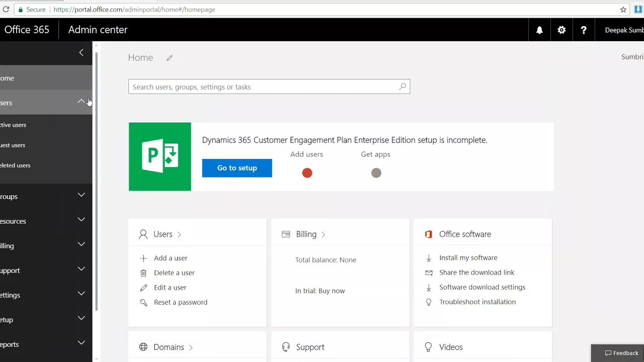Viewport: 644px width, 362px height.
Task: Click the navigation pane scrollbar
Action: [x=97, y=181]
